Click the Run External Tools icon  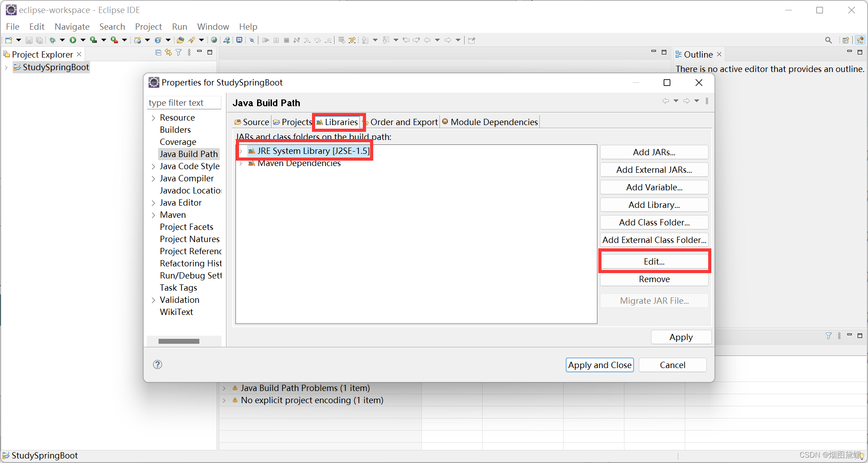point(114,40)
